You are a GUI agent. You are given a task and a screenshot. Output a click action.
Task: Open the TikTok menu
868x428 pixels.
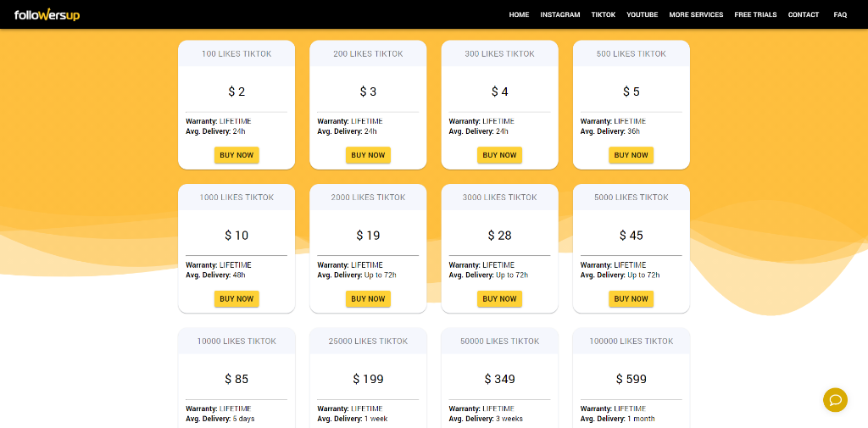click(604, 14)
